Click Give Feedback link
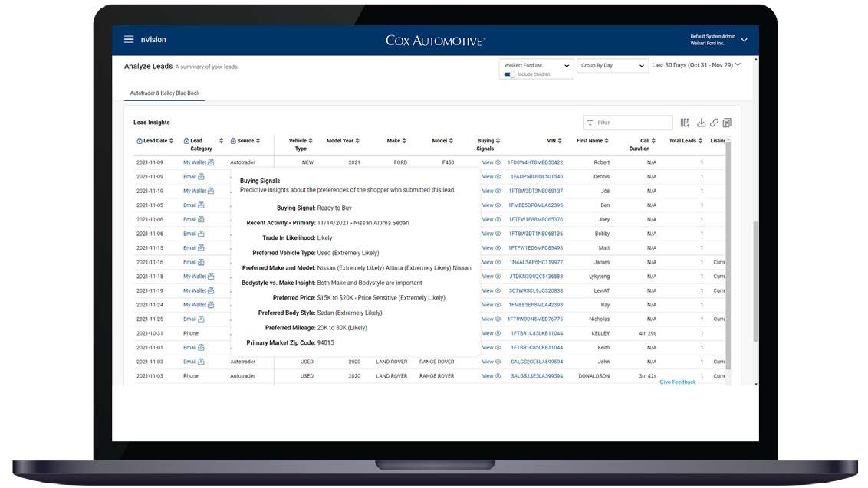Image resolution: width=868 pixels, height=488 pixels. click(x=678, y=382)
